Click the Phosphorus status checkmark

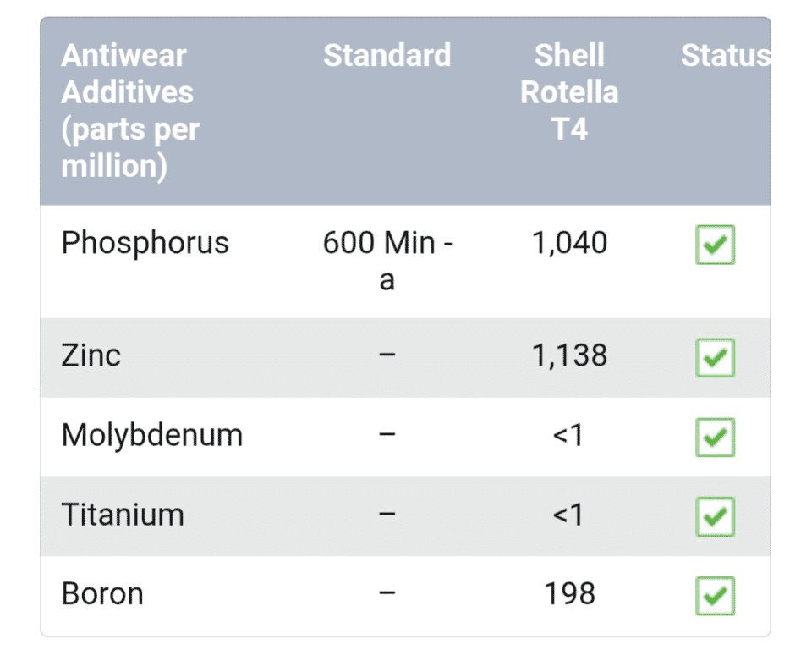point(715,245)
